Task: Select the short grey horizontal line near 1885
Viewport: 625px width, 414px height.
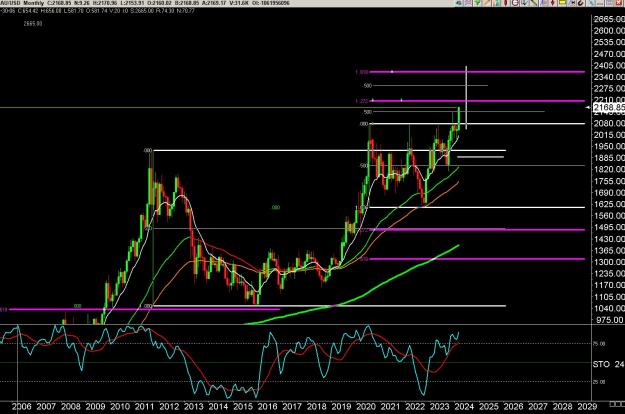Action: coord(481,157)
